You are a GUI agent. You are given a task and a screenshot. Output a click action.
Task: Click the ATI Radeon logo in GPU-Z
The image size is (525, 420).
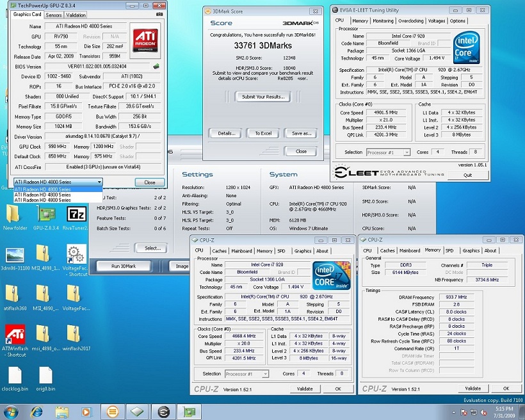(x=145, y=41)
